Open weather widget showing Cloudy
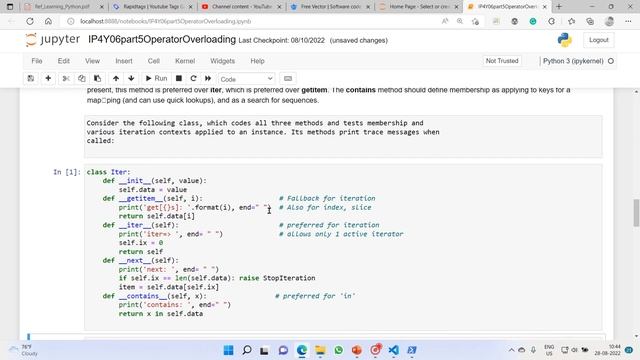The image size is (640, 360). (x=24, y=350)
